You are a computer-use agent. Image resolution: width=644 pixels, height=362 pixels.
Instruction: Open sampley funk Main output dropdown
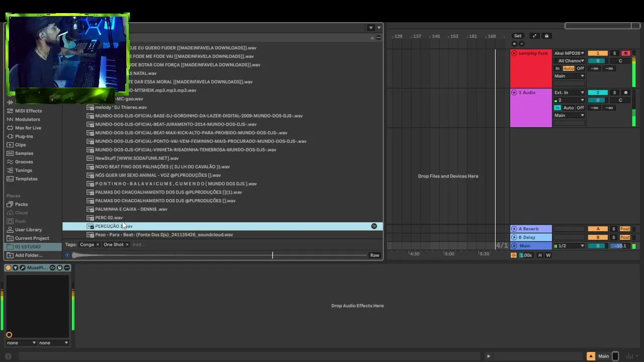pos(569,76)
